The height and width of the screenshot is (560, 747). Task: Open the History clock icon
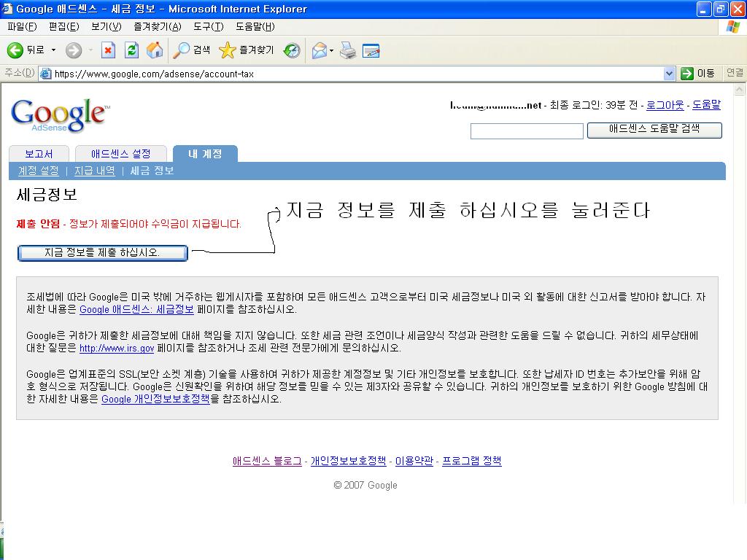(x=292, y=50)
